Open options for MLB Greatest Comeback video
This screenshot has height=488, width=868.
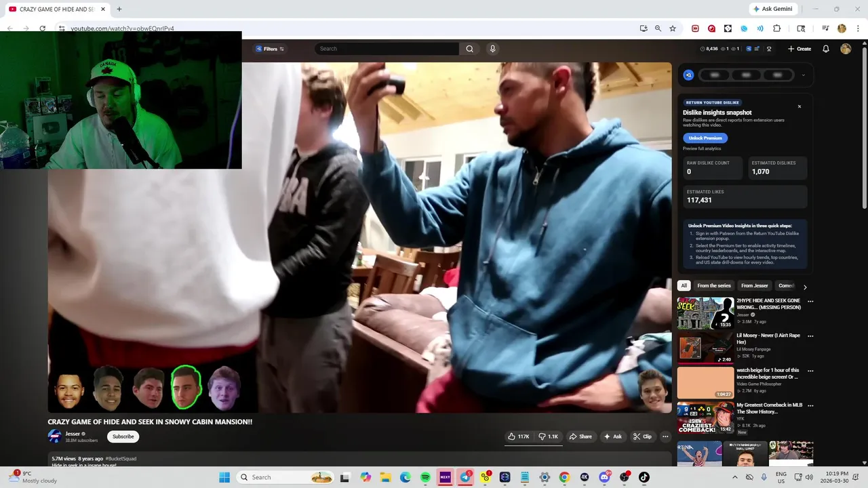(x=810, y=406)
